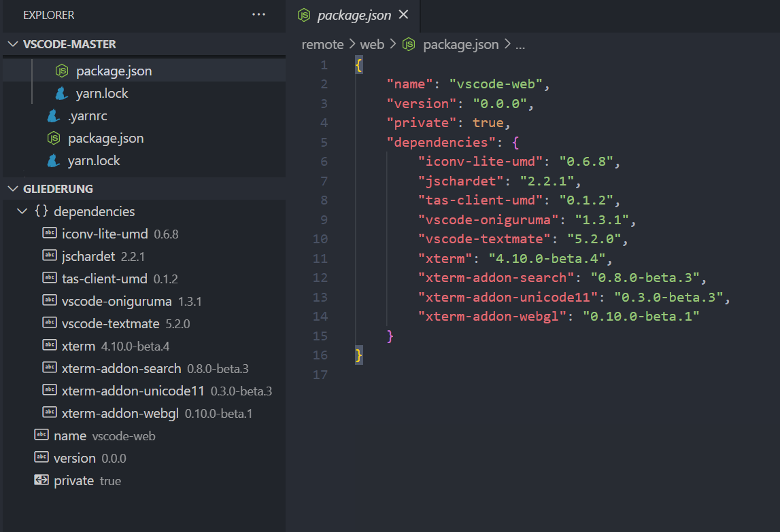Click the remote breadcrumb item
This screenshot has height=532, width=780.
click(x=323, y=44)
